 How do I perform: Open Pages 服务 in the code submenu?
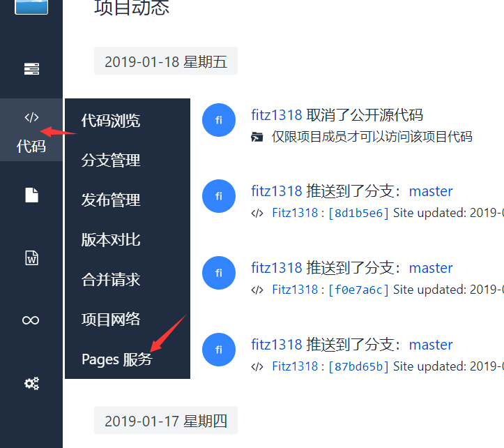coord(116,359)
